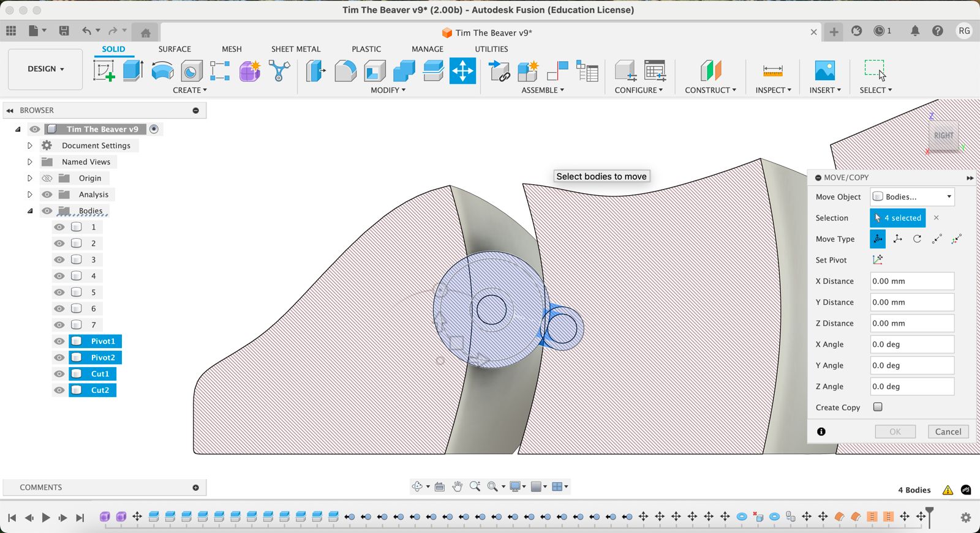
Task: Click the Joint icon in Assemble
Action: click(557, 71)
